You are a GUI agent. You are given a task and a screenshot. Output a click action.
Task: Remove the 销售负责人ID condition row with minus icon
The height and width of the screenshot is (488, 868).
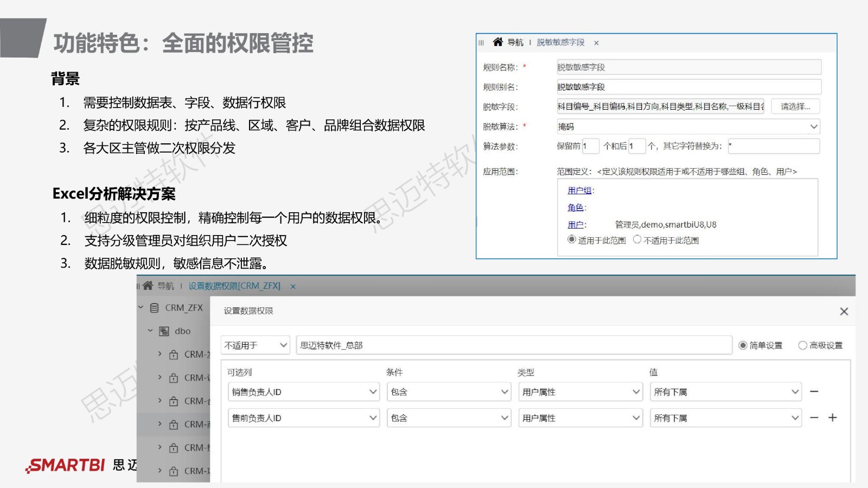pos(814,391)
